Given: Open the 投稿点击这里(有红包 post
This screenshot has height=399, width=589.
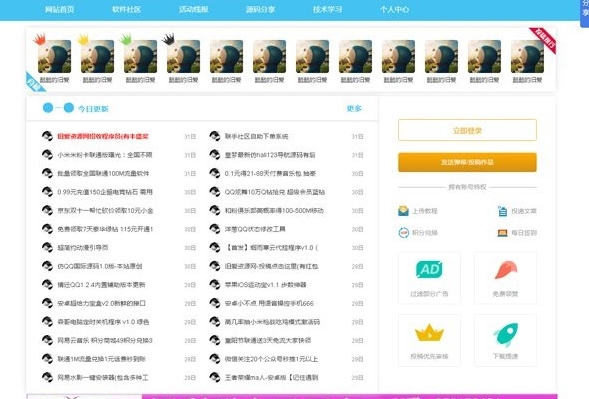Looking at the screenshot, I should pyautogui.click(x=271, y=266).
